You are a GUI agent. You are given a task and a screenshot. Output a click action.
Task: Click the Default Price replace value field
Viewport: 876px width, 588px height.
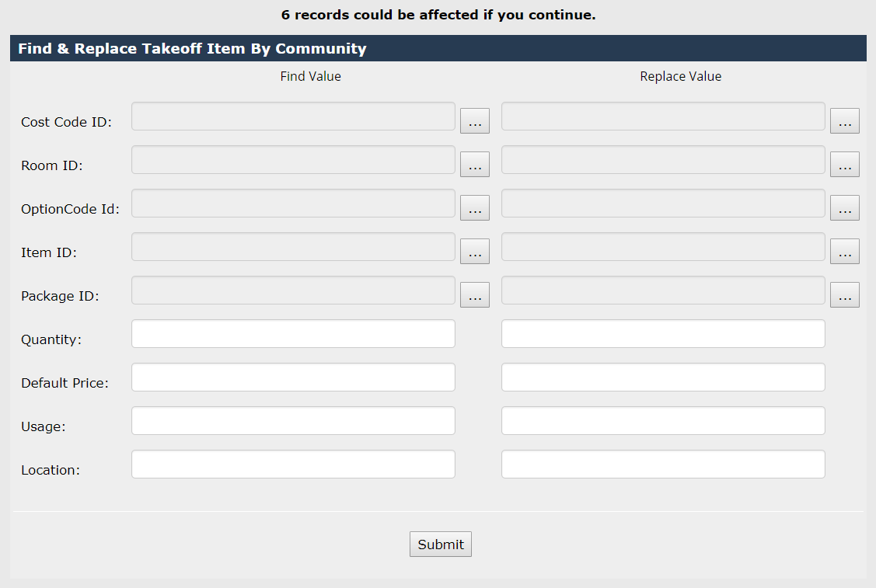coord(663,378)
